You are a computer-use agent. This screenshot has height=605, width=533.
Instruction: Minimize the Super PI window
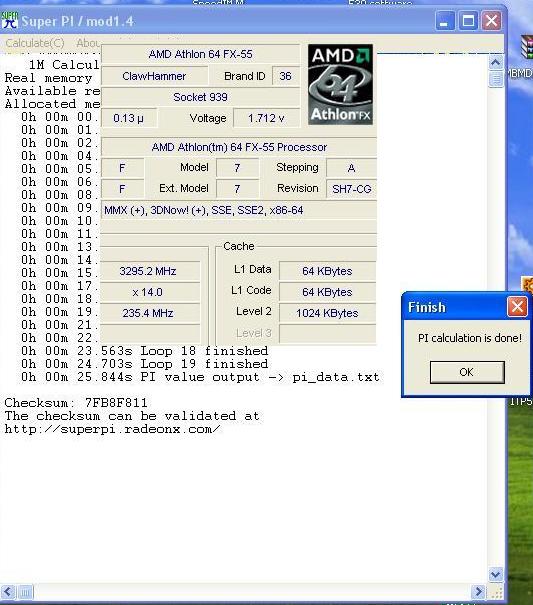click(445, 20)
